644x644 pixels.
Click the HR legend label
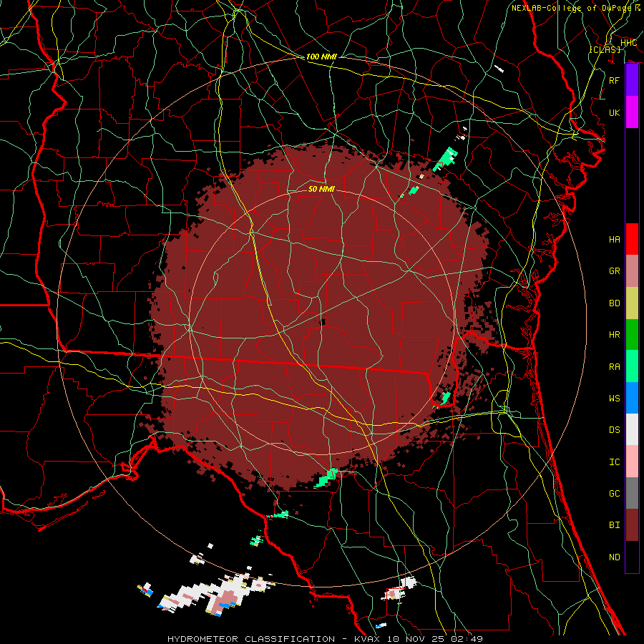[x=614, y=335]
